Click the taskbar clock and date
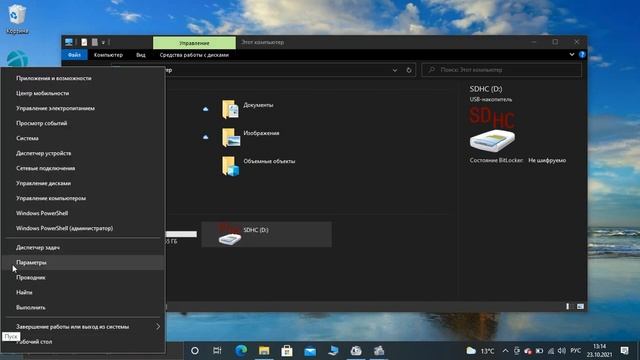Screen dimensions: 640x360 (600, 351)
